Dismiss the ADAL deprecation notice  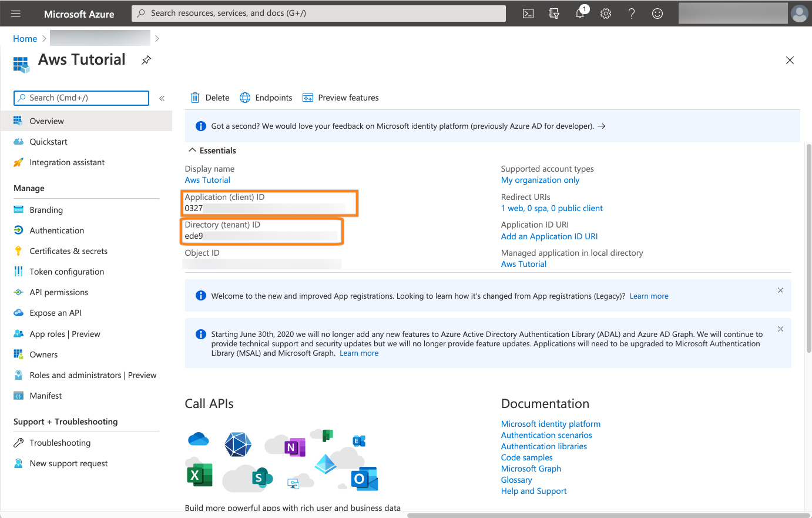(780, 329)
